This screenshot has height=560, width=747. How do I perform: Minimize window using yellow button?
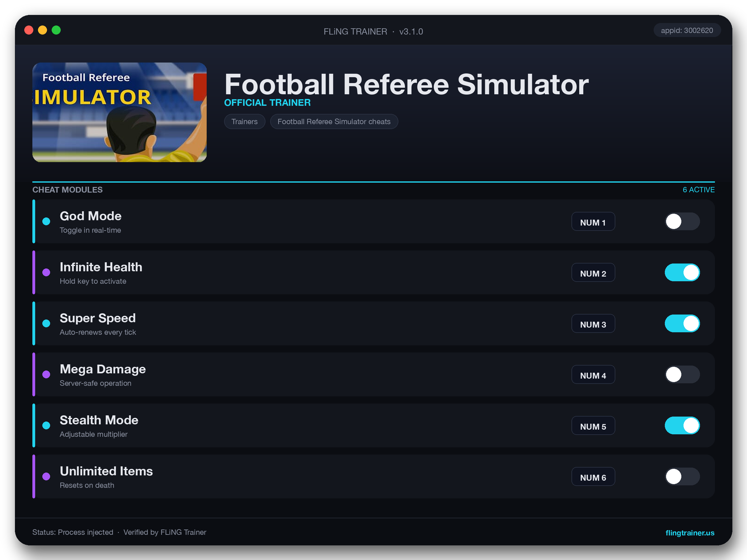tap(43, 30)
